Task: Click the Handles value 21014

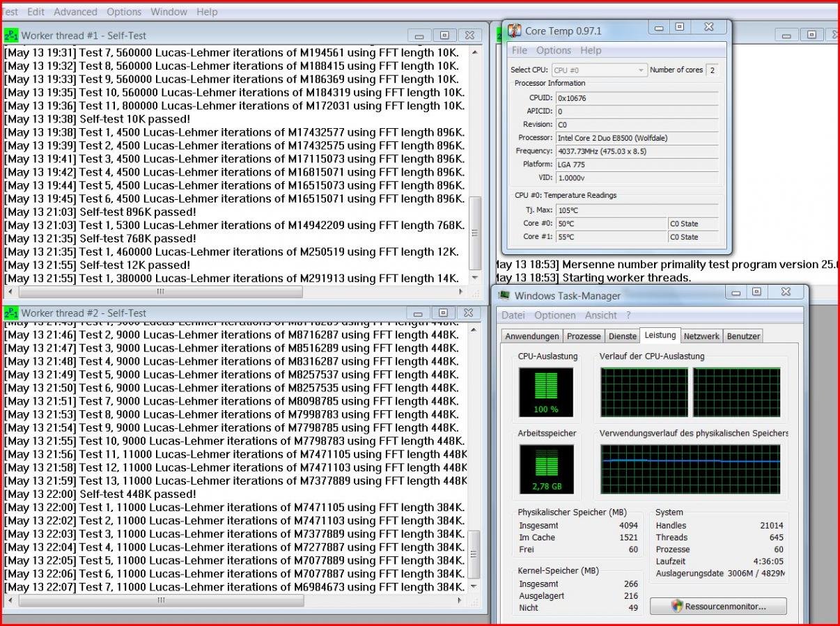Action: (x=772, y=526)
